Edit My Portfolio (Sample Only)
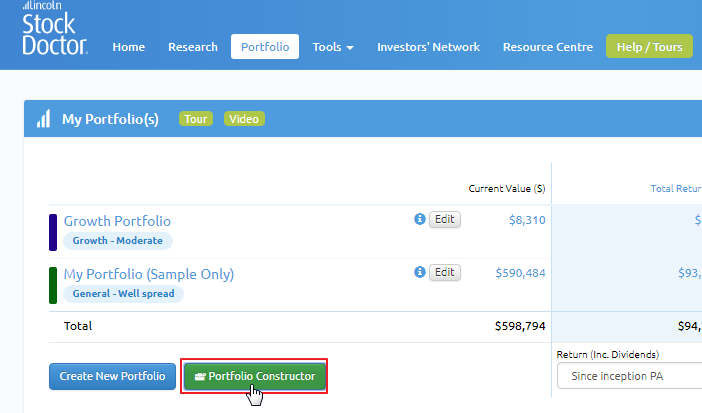 click(445, 272)
